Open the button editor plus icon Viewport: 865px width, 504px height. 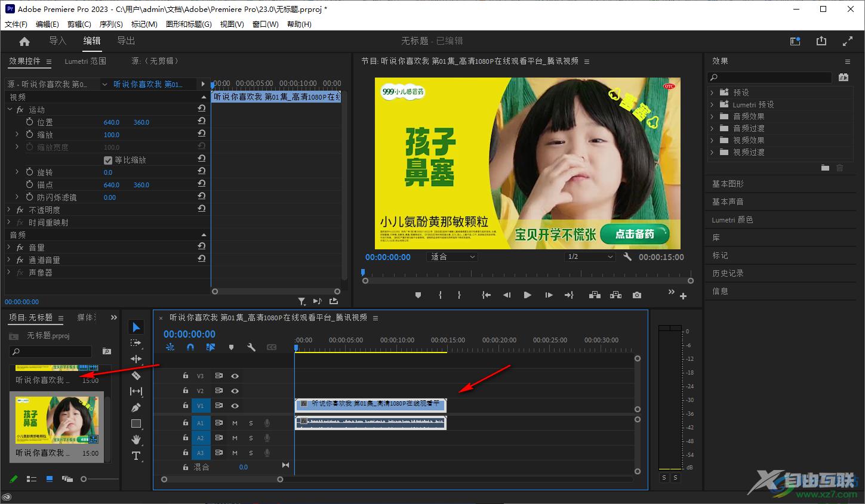coord(684,296)
